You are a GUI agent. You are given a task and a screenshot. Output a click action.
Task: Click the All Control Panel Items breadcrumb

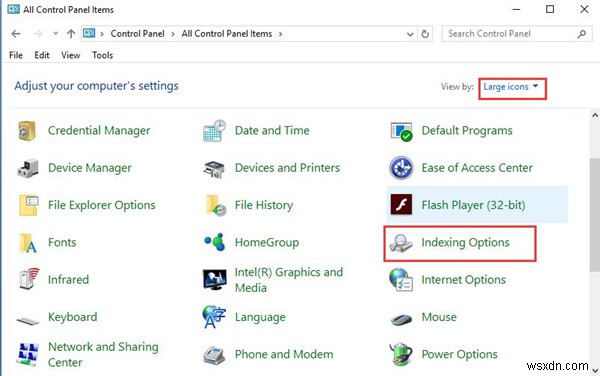click(227, 34)
